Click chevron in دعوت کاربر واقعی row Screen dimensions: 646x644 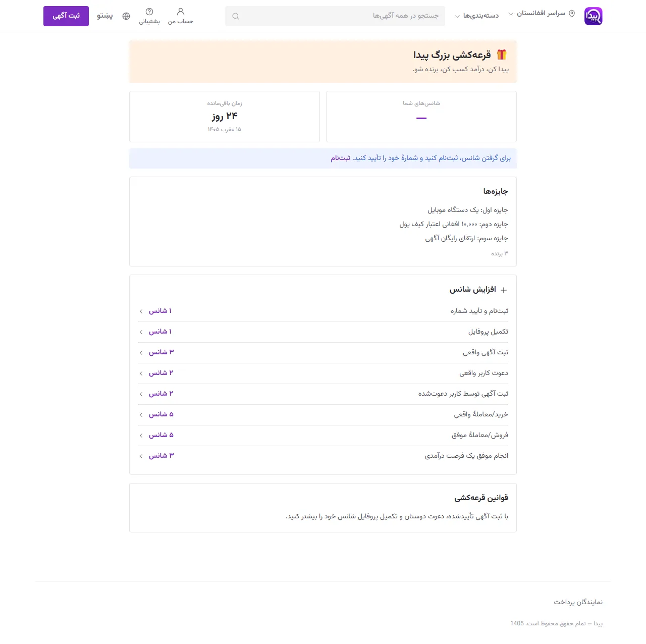[x=141, y=373]
